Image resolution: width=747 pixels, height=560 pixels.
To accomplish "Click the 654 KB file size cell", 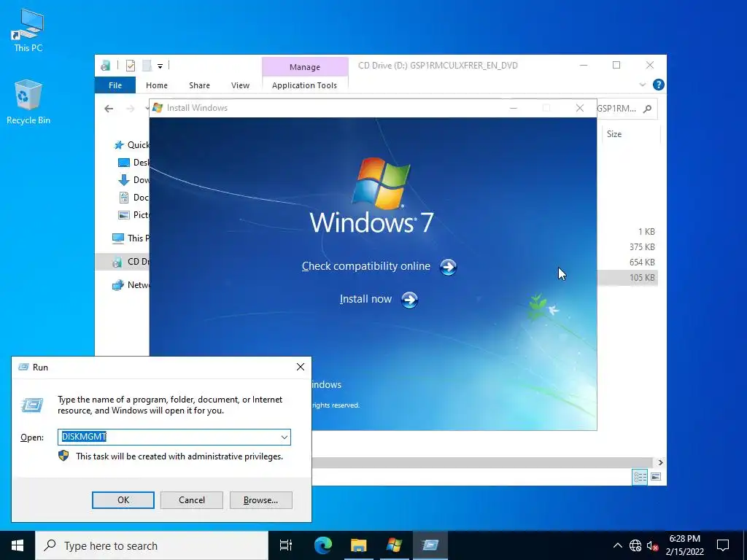I will pos(642,262).
